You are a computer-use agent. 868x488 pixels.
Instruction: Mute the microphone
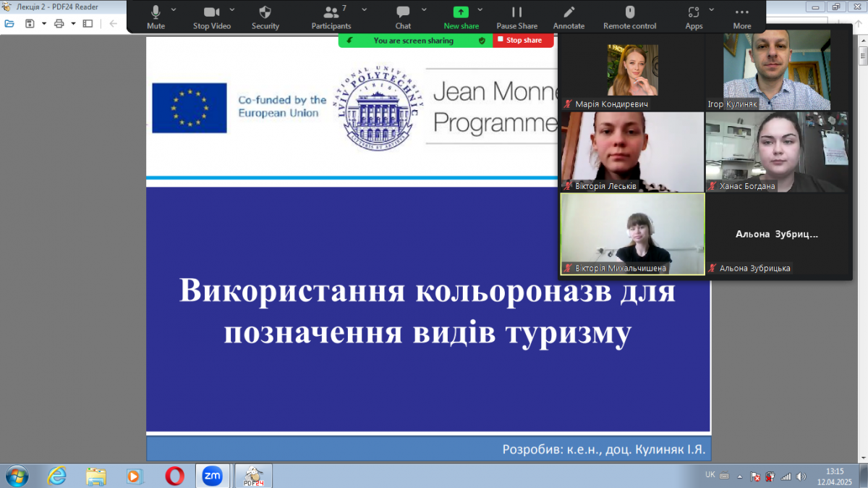[x=156, y=12]
